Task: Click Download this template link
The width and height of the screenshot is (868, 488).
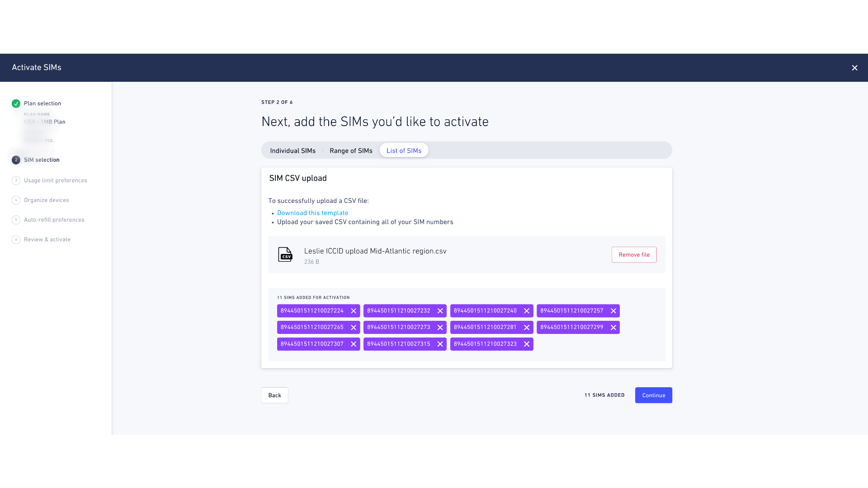Action: coord(312,213)
